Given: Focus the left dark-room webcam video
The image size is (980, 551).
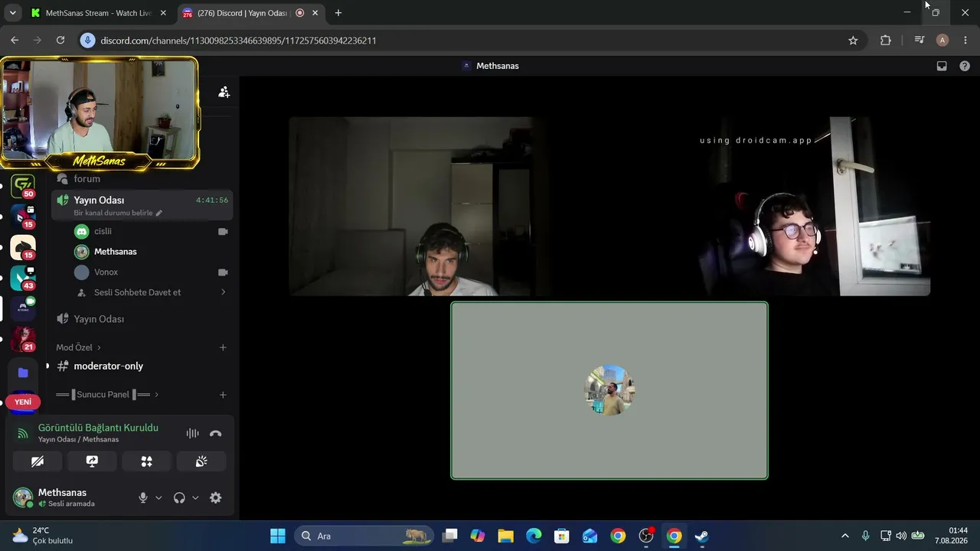Looking at the screenshot, I should [x=447, y=207].
